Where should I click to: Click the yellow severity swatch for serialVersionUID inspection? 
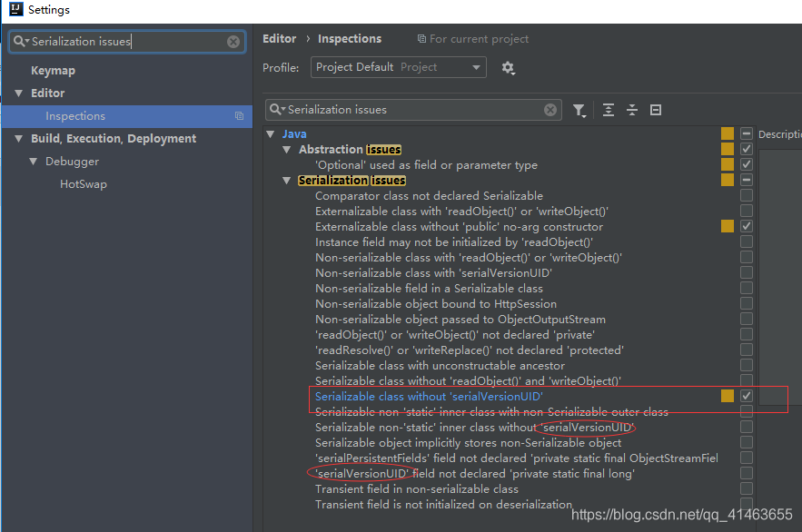click(727, 396)
